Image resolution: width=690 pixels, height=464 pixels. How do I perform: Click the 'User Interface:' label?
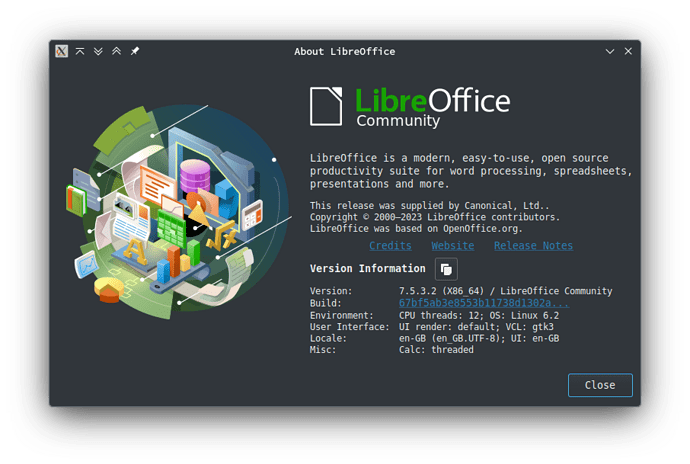click(x=349, y=327)
